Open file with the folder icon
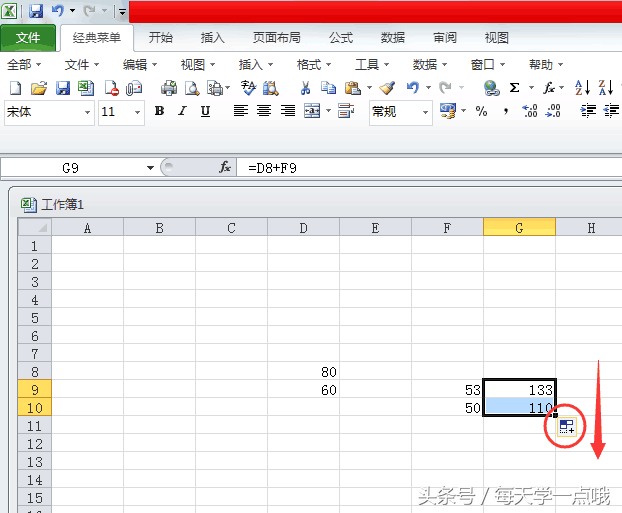Screen dimensions: 622x513 [x=39, y=88]
